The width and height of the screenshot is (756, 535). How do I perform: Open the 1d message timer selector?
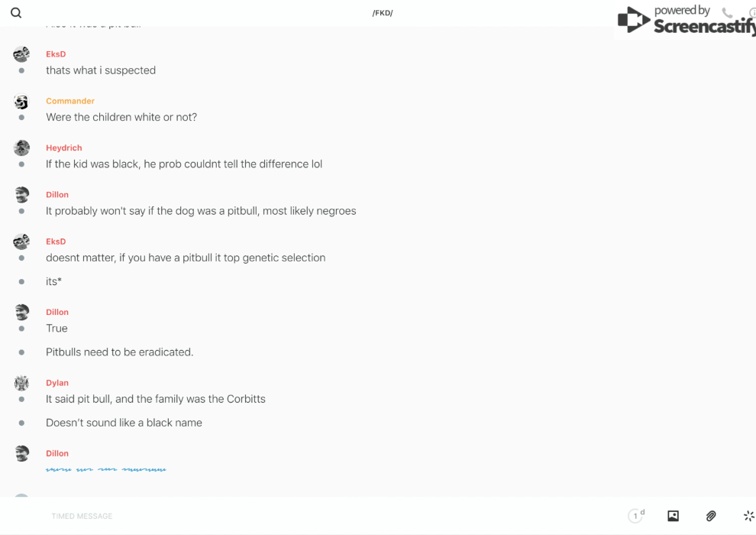coord(636,516)
